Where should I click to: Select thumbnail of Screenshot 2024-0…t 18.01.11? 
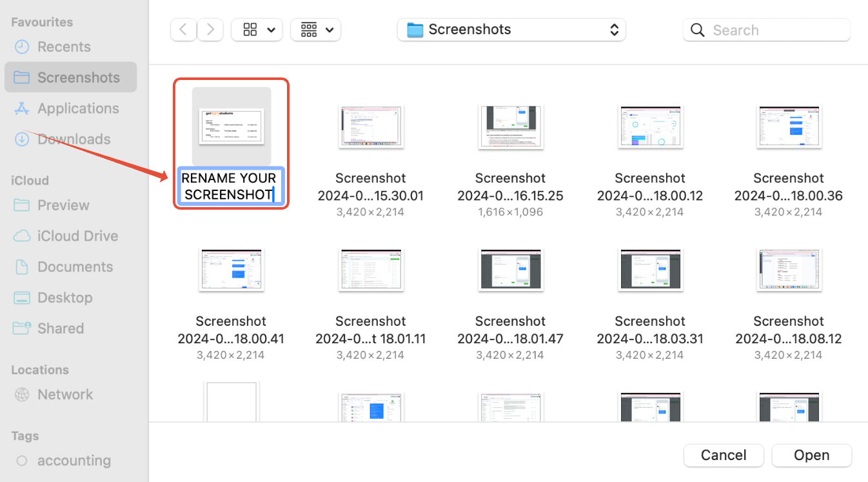tap(371, 269)
